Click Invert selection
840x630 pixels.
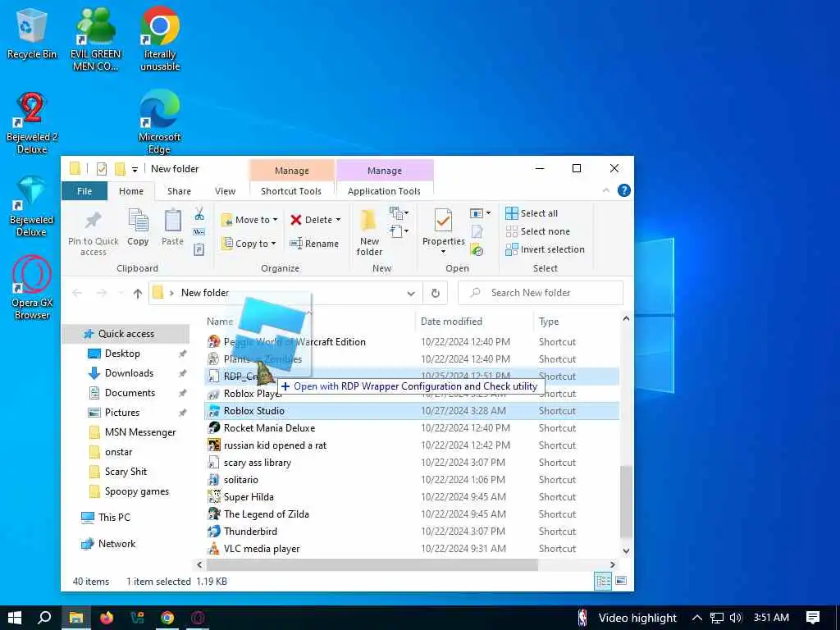[x=545, y=249]
